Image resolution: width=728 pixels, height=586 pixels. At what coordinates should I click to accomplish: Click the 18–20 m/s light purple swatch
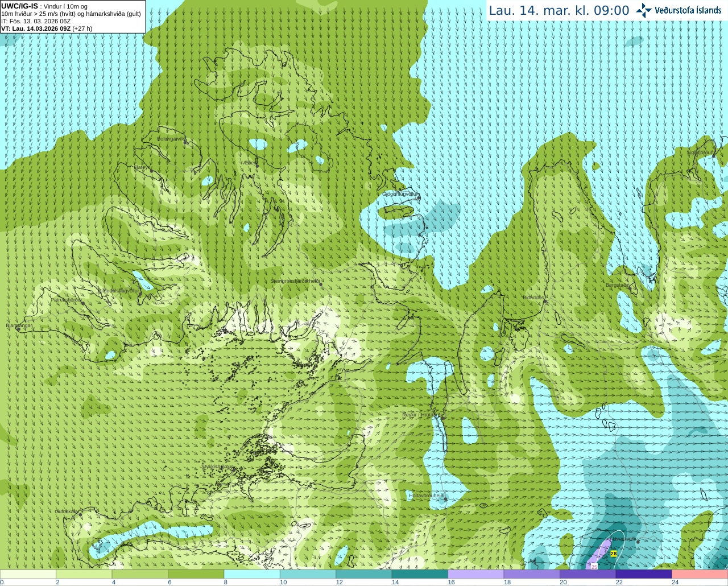pyautogui.click(x=532, y=574)
